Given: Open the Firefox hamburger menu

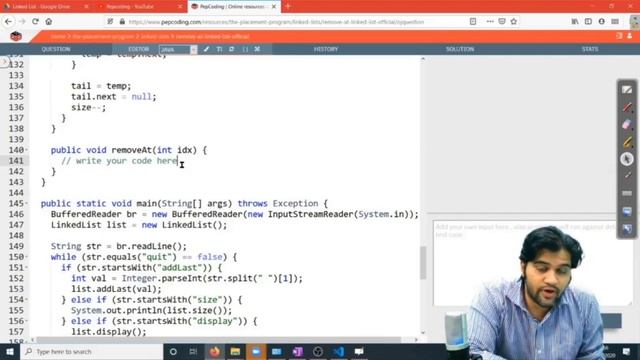Looking at the screenshot, I should (615, 22).
